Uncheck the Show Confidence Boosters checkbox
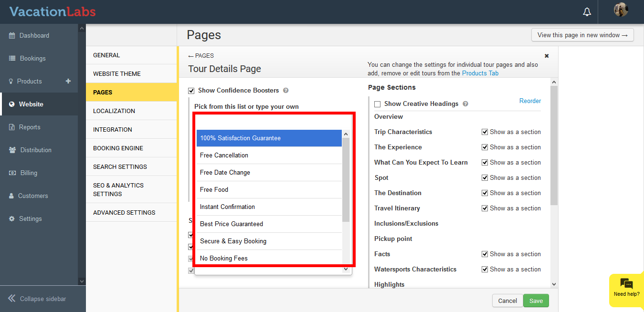Screen dimensions: 644x312 coord(191,91)
